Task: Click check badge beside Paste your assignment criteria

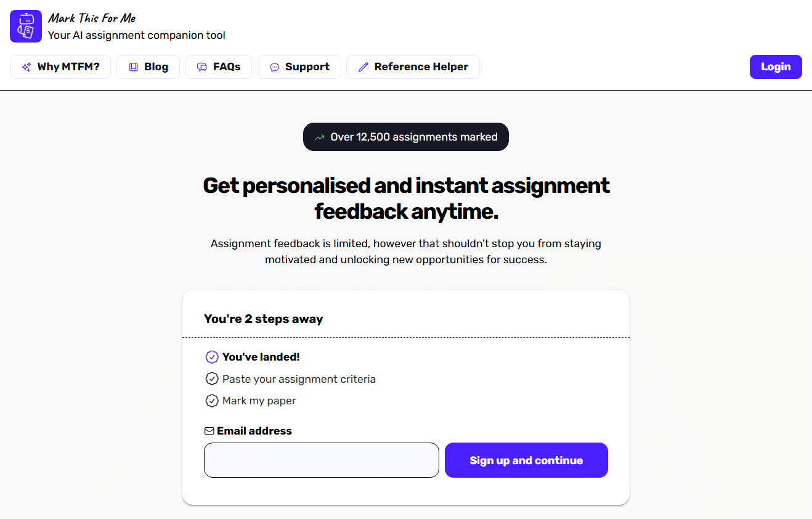Action: (x=212, y=378)
